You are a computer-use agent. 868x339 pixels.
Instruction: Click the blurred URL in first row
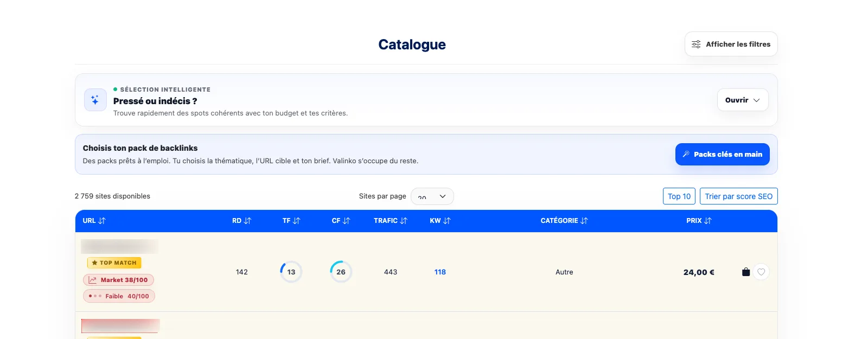point(119,246)
